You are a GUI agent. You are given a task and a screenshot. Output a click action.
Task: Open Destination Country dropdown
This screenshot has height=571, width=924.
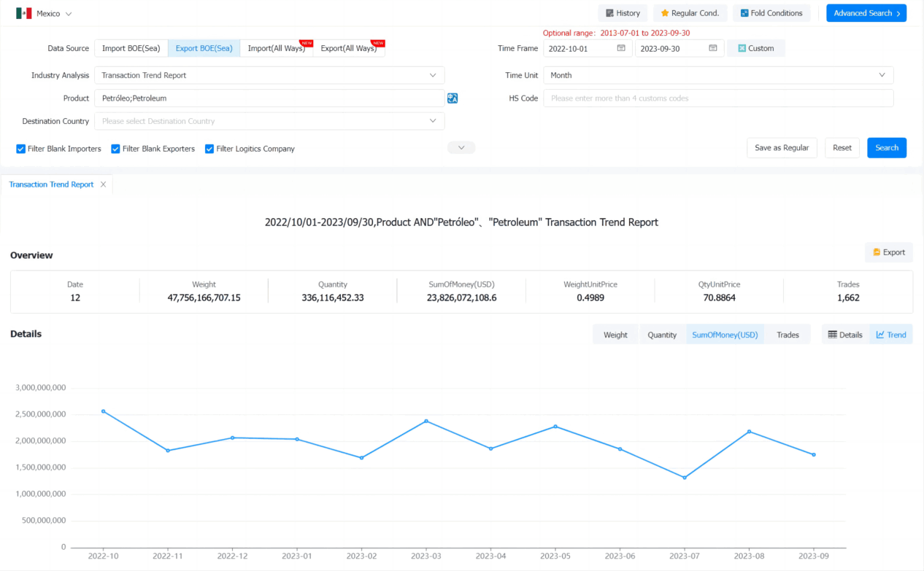tap(269, 121)
